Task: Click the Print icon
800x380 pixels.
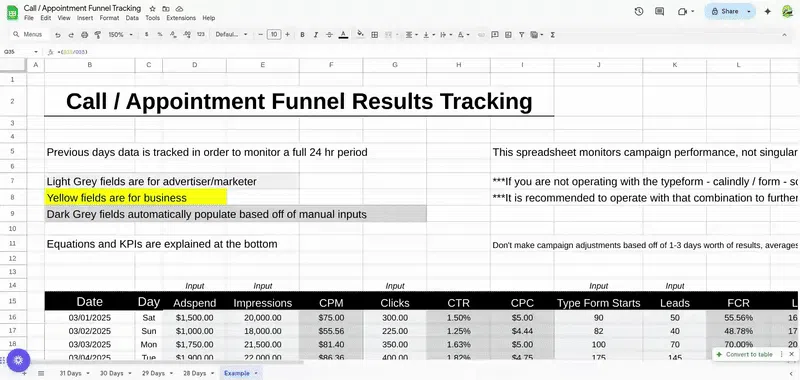Action: [x=84, y=35]
